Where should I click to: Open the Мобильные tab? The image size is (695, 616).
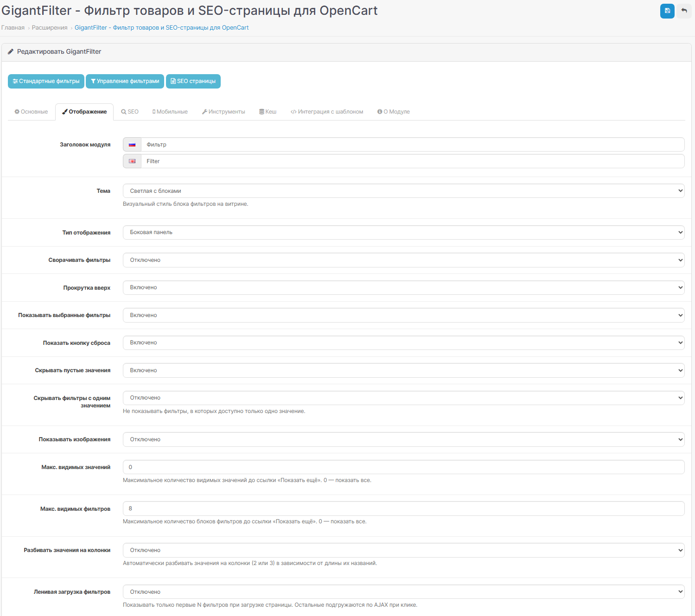[170, 112]
